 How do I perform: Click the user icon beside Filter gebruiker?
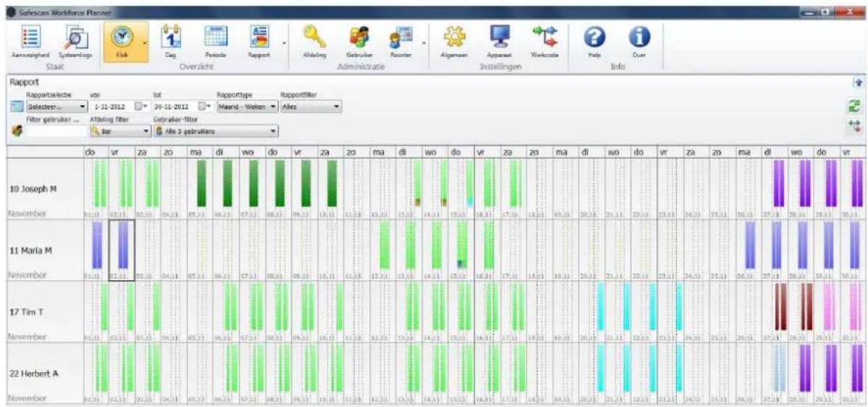point(17,132)
